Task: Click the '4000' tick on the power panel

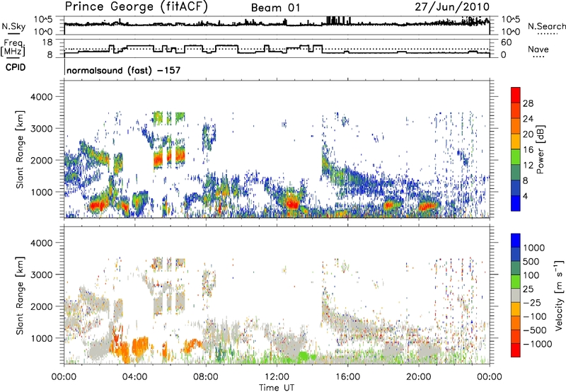Action: coord(41,97)
